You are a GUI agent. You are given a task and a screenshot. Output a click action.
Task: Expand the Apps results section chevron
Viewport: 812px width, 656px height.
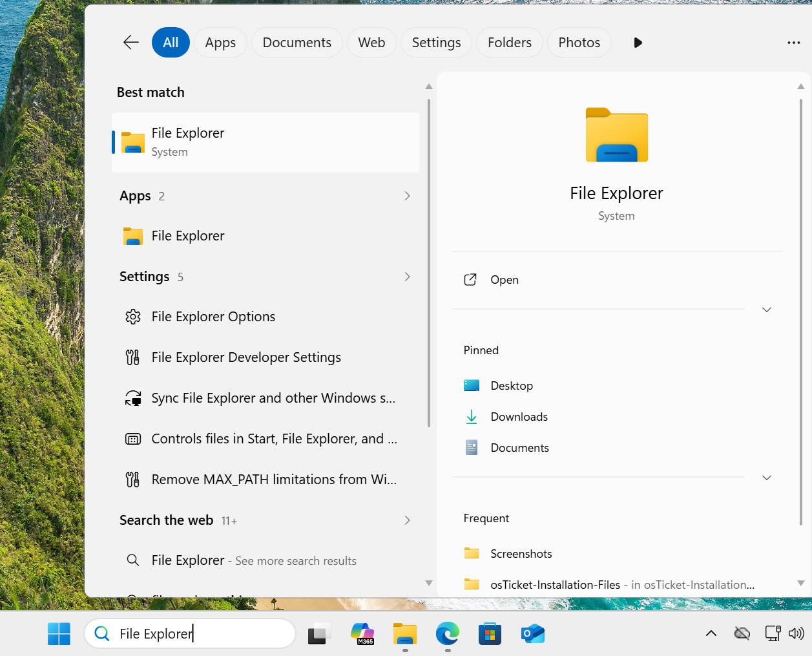pos(407,196)
